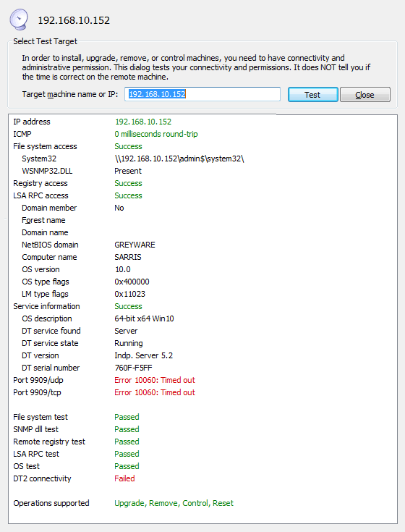Click the dialog title 192.168.10.152
405x532 pixels.
point(74,20)
